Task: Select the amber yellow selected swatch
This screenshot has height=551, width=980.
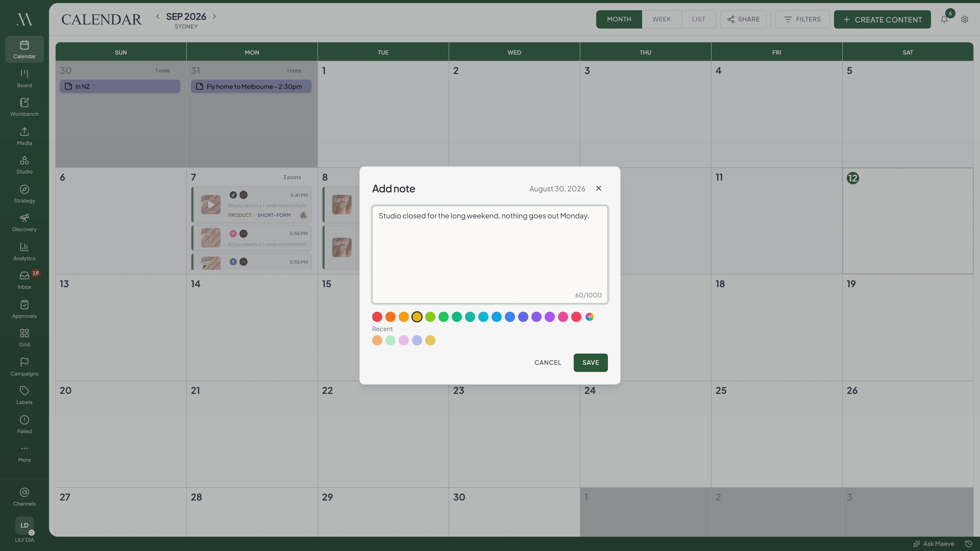Action: point(417,317)
